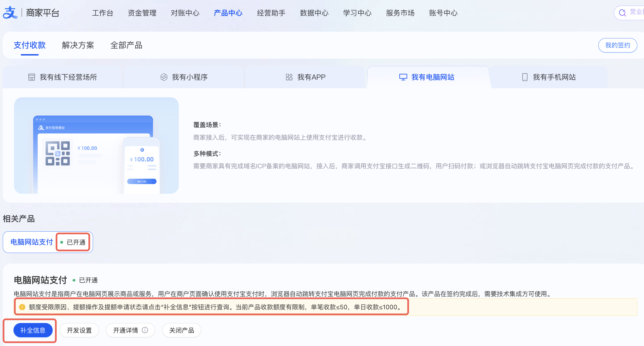644x346 pixels.
Task: View 开通详情
Action: (x=130, y=330)
